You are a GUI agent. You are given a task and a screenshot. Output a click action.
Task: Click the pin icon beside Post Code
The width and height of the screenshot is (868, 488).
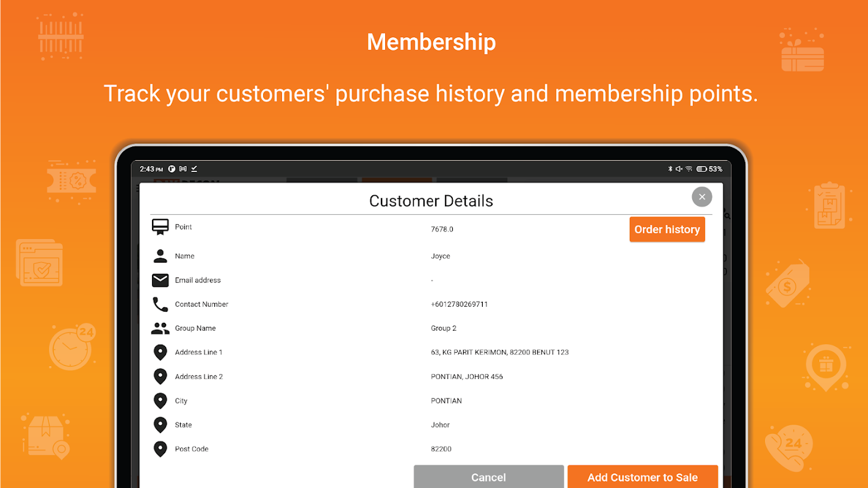click(160, 449)
